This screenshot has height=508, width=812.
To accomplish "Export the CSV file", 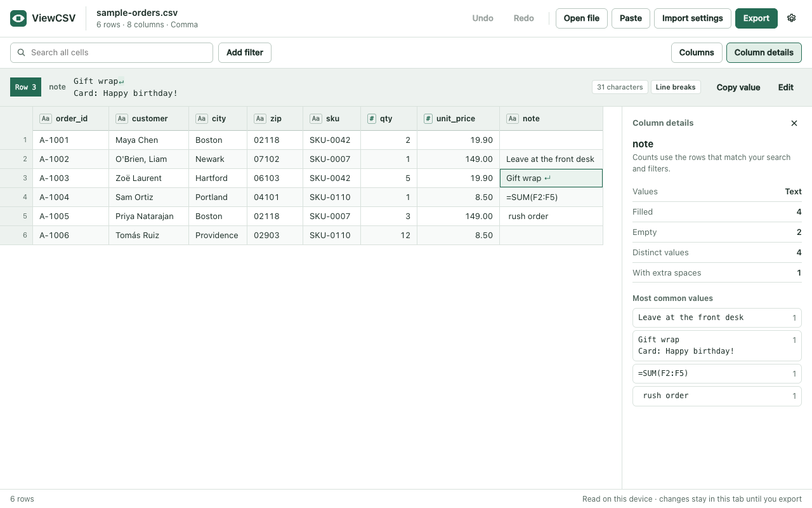I will [756, 18].
